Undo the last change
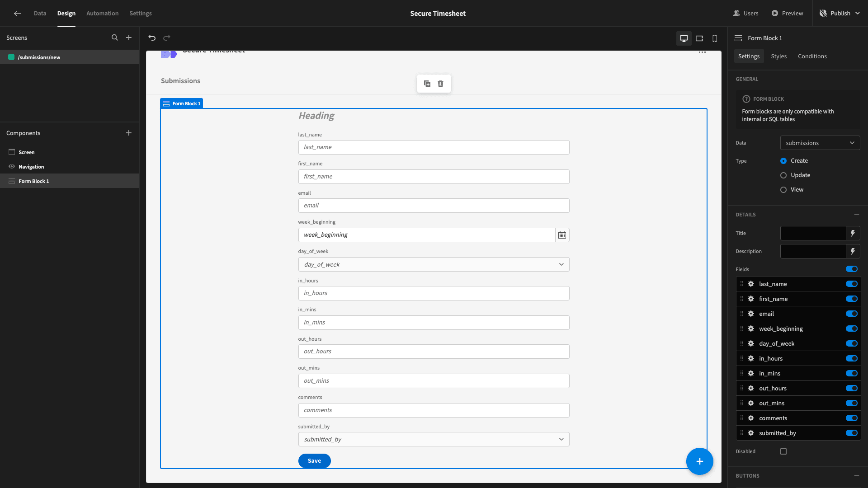 click(152, 38)
